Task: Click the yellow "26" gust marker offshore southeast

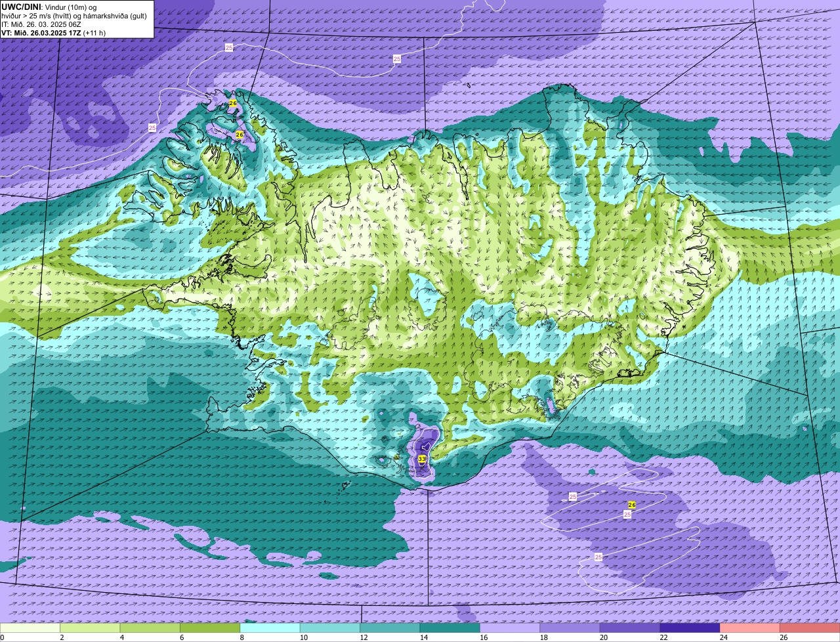Action: 632,505
